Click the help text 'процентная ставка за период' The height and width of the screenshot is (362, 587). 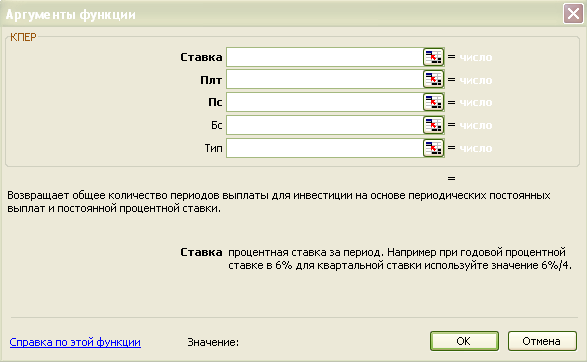[x=400, y=259]
